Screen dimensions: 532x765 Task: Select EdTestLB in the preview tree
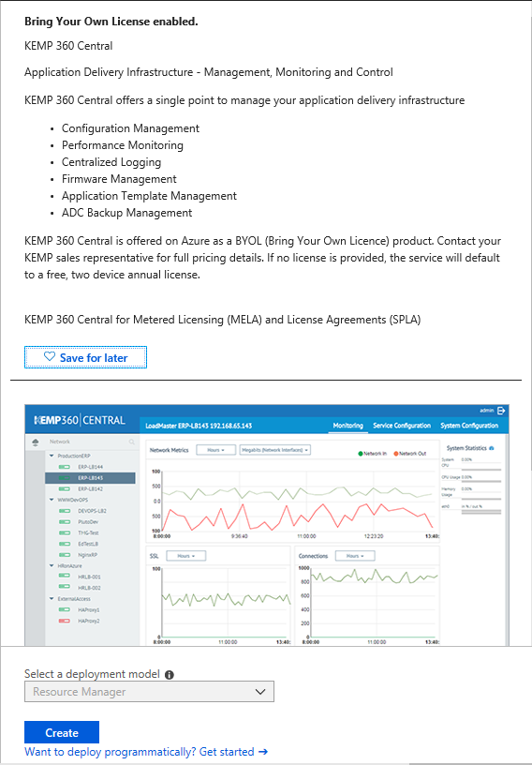pyautogui.click(x=88, y=544)
